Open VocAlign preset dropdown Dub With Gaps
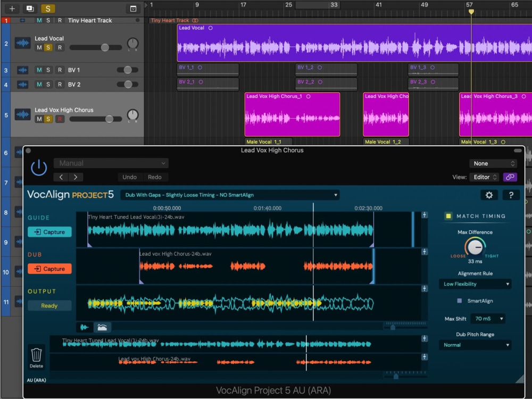The height and width of the screenshot is (399, 532). [x=230, y=195]
